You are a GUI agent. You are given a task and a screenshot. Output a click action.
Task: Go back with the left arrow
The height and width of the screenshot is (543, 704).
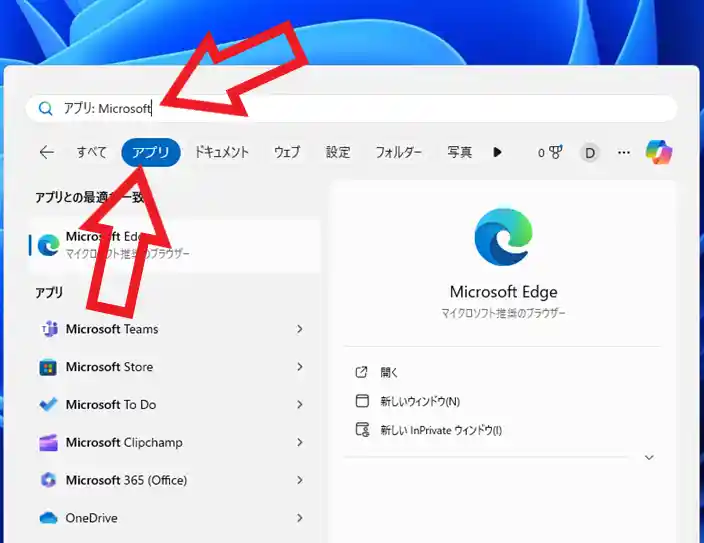click(47, 153)
